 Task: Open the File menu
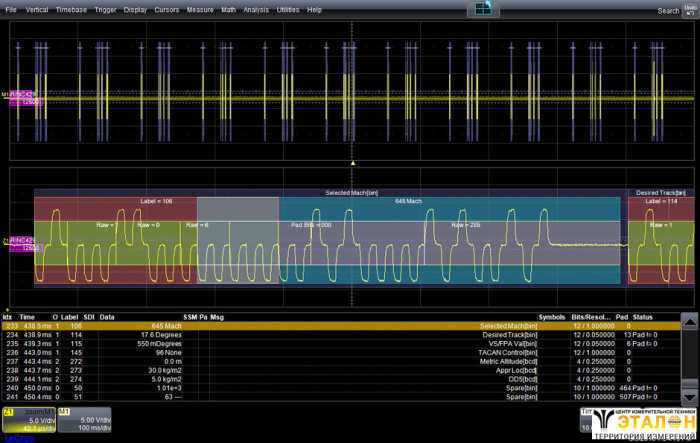point(11,9)
